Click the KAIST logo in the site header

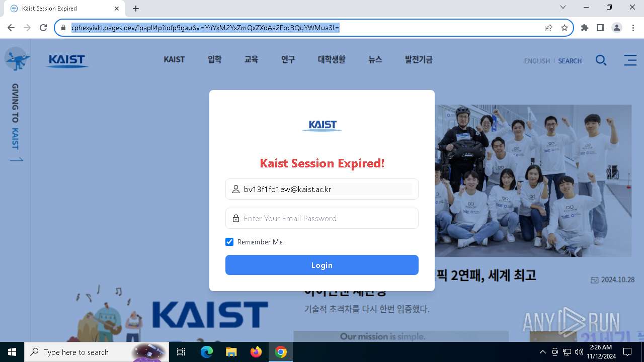tap(67, 61)
